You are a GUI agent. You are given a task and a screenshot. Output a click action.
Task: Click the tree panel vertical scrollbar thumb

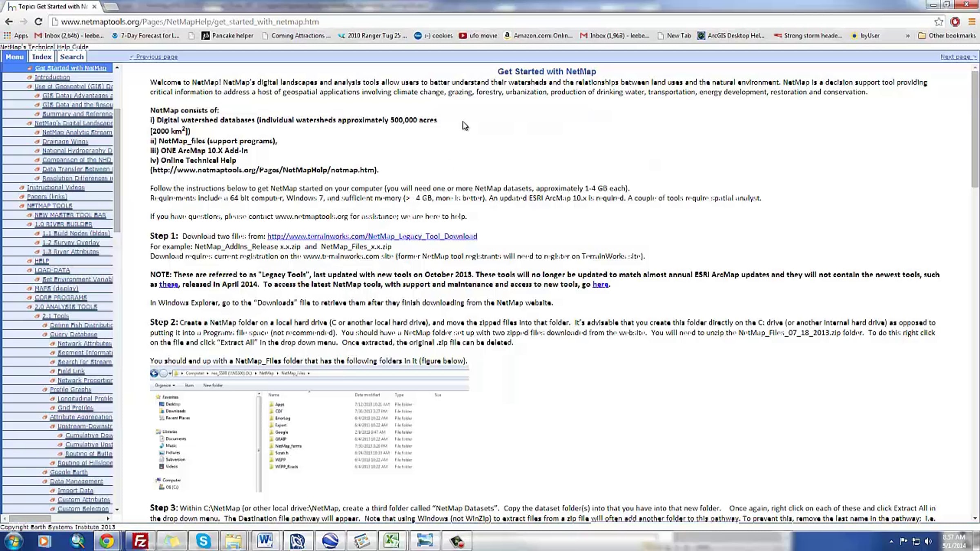[x=117, y=170]
